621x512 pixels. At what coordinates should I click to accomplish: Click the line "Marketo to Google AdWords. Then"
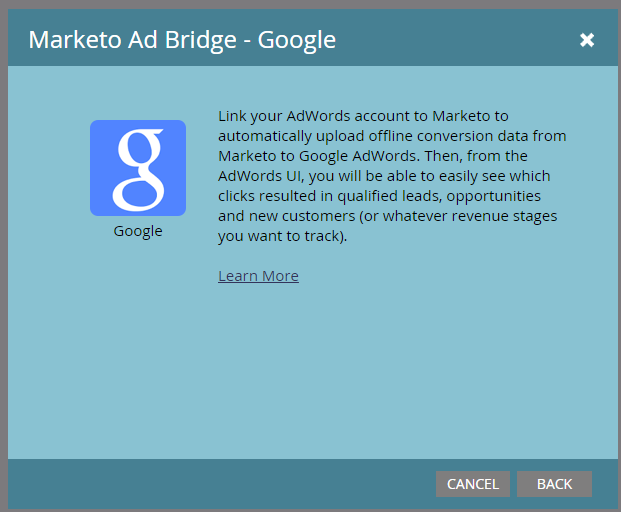(373, 156)
